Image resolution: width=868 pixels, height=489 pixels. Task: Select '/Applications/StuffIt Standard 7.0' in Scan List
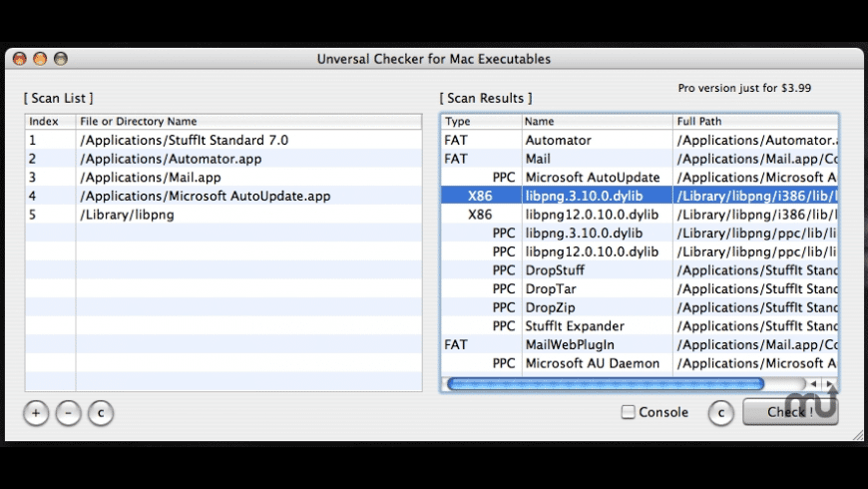[223, 140]
